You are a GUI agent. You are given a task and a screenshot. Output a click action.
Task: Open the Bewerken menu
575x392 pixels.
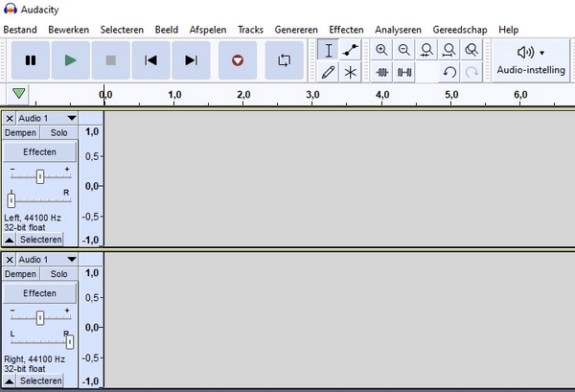[69, 30]
